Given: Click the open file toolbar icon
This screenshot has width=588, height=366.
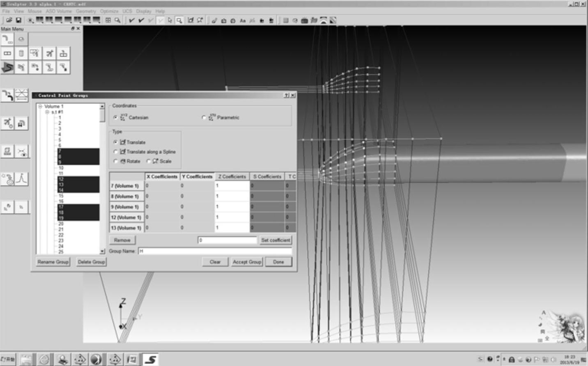Looking at the screenshot, I should [9, 20].
